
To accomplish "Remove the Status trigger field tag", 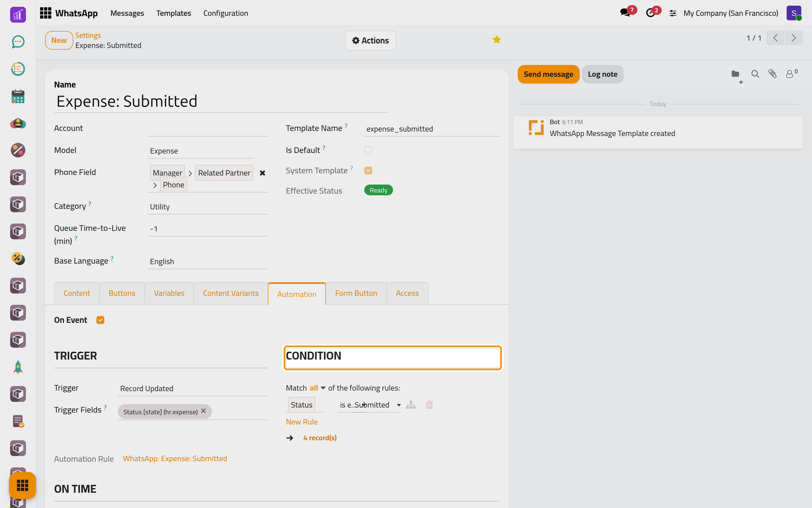I will [x=203, y=411].
